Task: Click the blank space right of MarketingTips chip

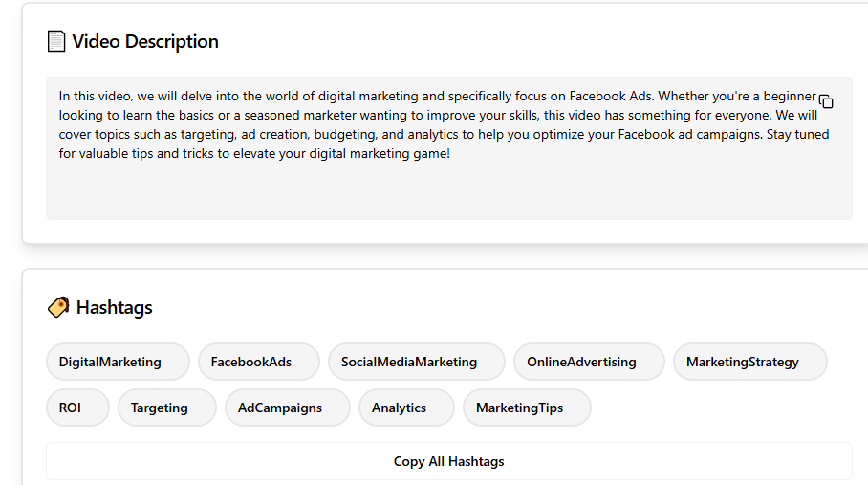Action: click(717, 408)
